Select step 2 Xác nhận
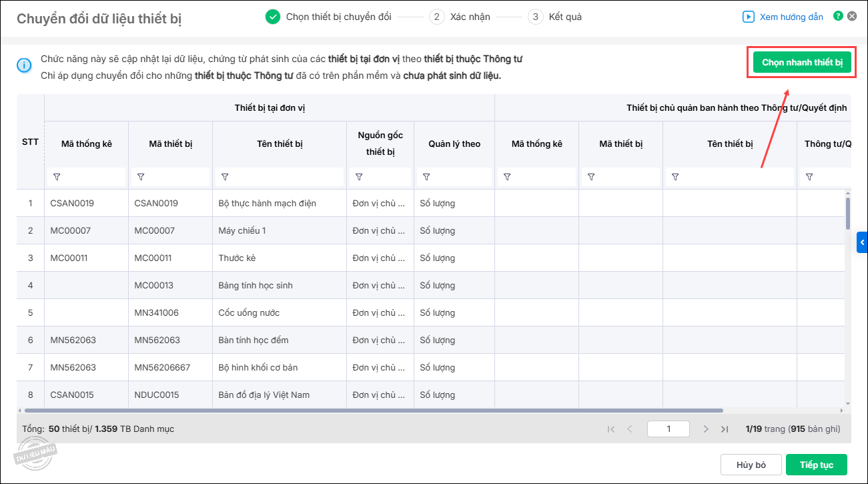The image size is (868, 484). (460, 17)
